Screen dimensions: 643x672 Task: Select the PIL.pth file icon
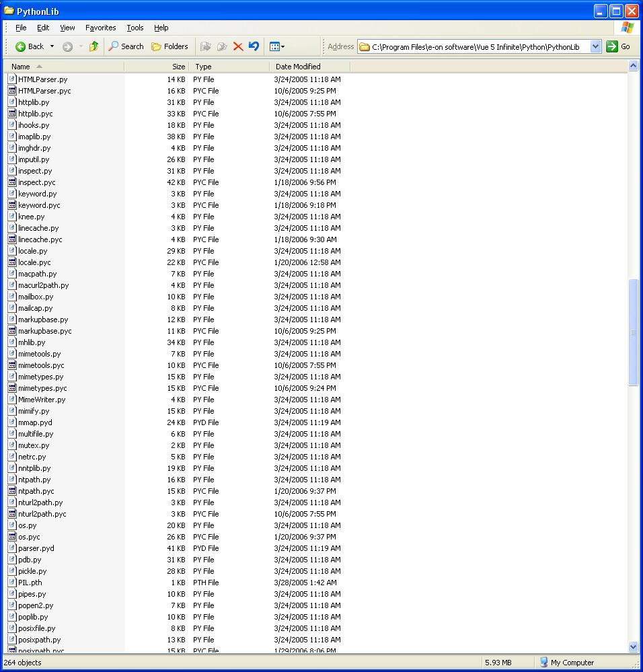pos(12,582)
